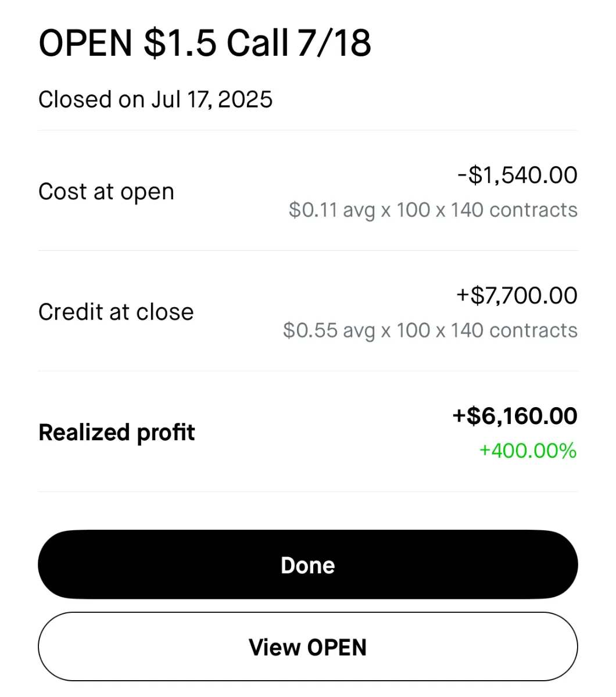The image size is (616, 697).
Task: Select the Cost at open label
Action: coord(106,192)
